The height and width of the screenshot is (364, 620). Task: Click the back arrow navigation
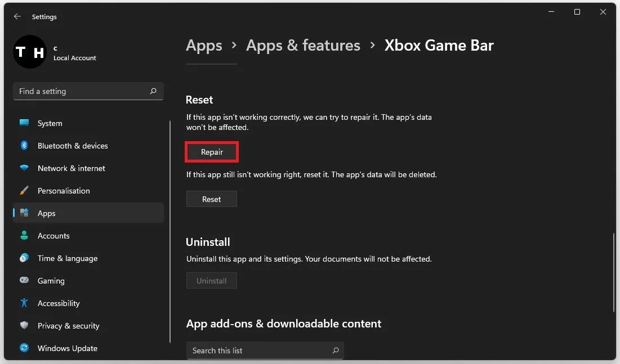click(17, 16)
